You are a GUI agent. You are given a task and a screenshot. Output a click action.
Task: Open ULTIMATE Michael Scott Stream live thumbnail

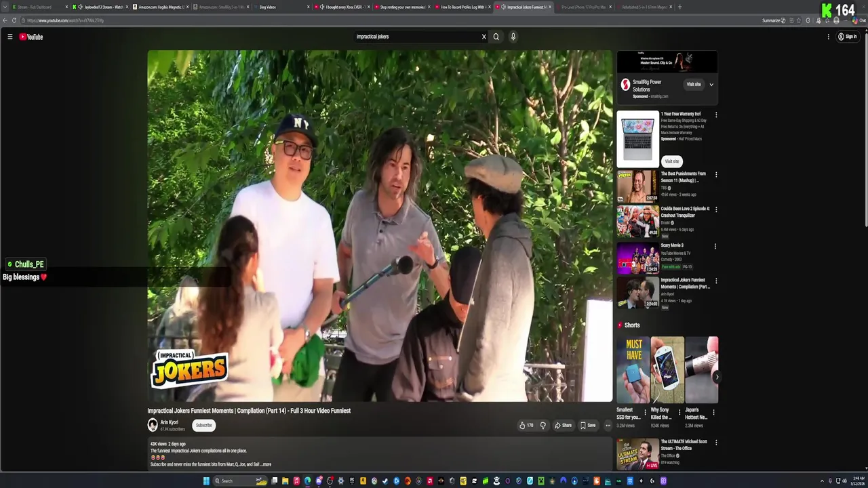[637, 454]
